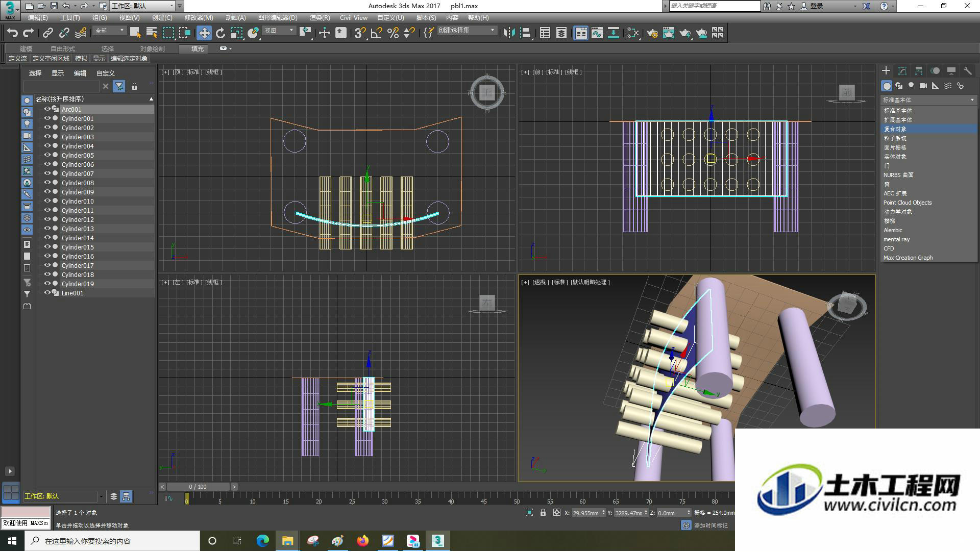Activate the Select and Link tool
980x552 pixels.
pyautogui.click(x=48, y=33)
